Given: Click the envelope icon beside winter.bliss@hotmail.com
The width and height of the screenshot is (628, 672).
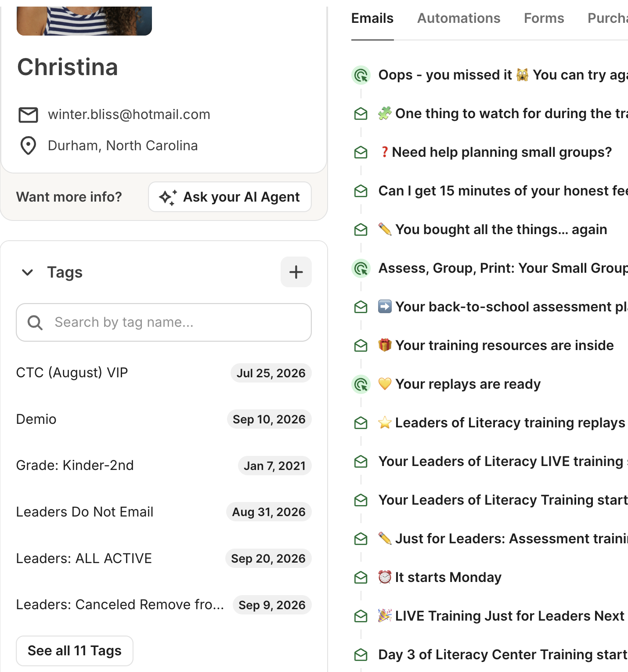Looking at the screenshot, I should [29, 115].
